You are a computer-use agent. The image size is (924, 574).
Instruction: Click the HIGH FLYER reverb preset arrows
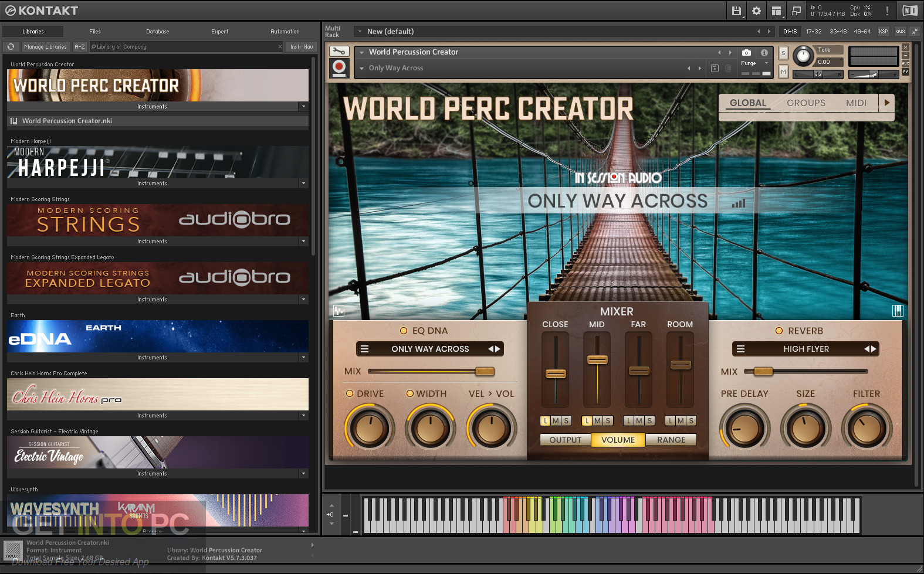point(870,349)
